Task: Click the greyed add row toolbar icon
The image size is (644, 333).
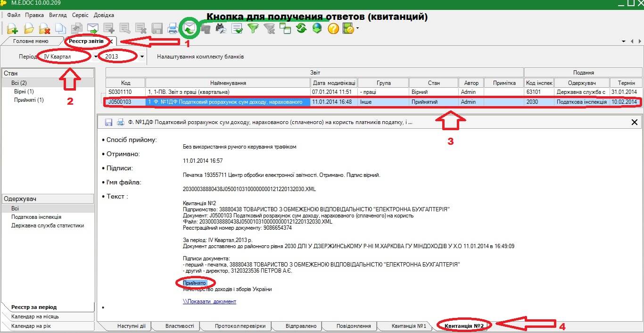Action: coord(109,29)
